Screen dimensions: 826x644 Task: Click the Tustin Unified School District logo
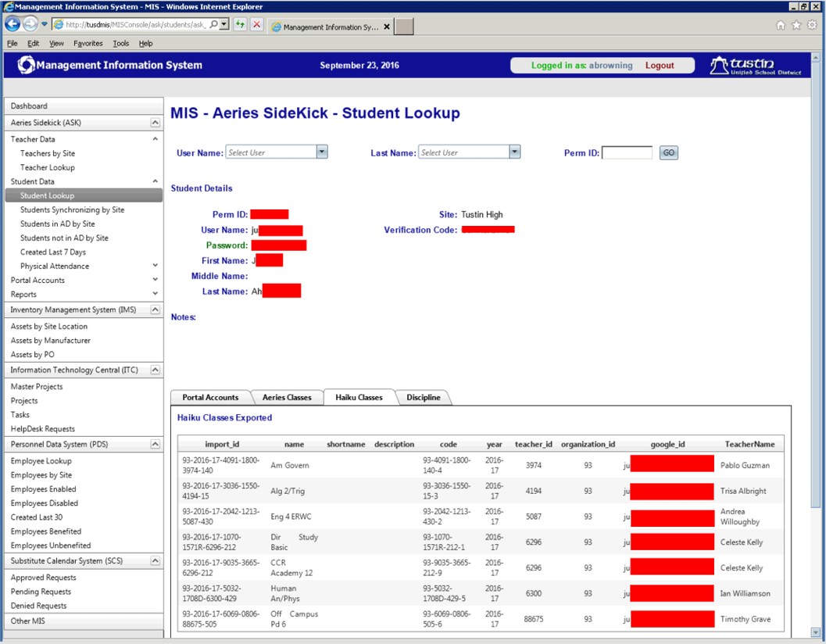point(755,66)
